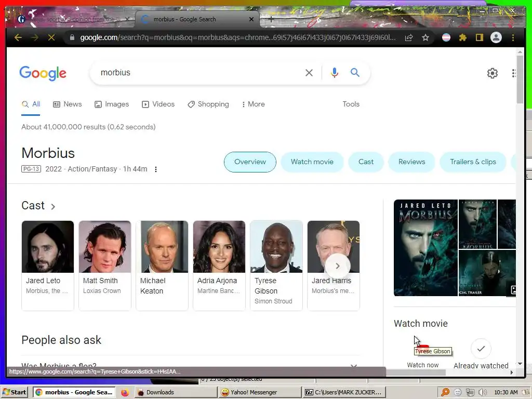Submit search with the magnifier icon
The height and width of the screenshot is (399, 532).
click(x=355, y=72)
